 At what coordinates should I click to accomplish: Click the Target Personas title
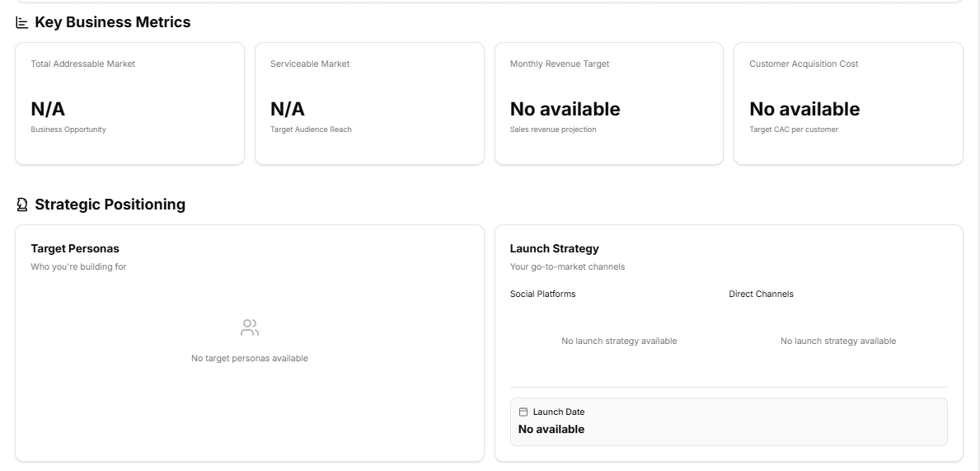tap(75, 248)
